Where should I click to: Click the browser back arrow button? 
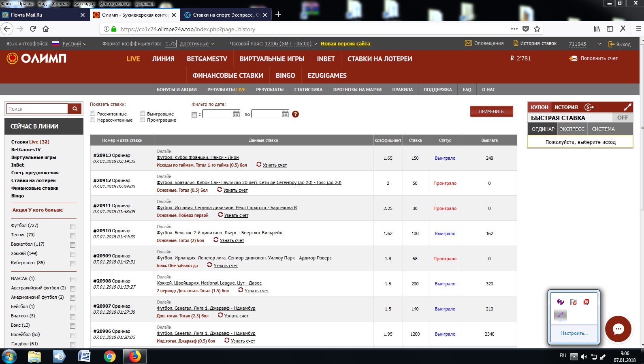[x=7, y=29]
